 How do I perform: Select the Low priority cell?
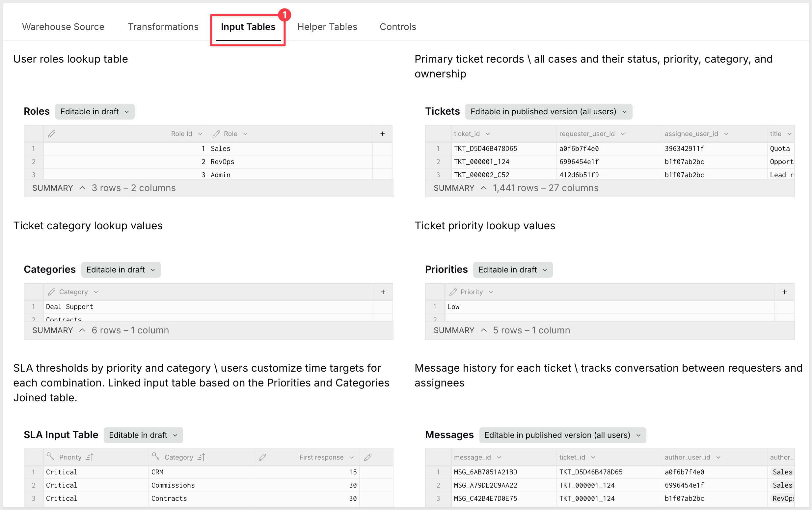coord(609,307)
